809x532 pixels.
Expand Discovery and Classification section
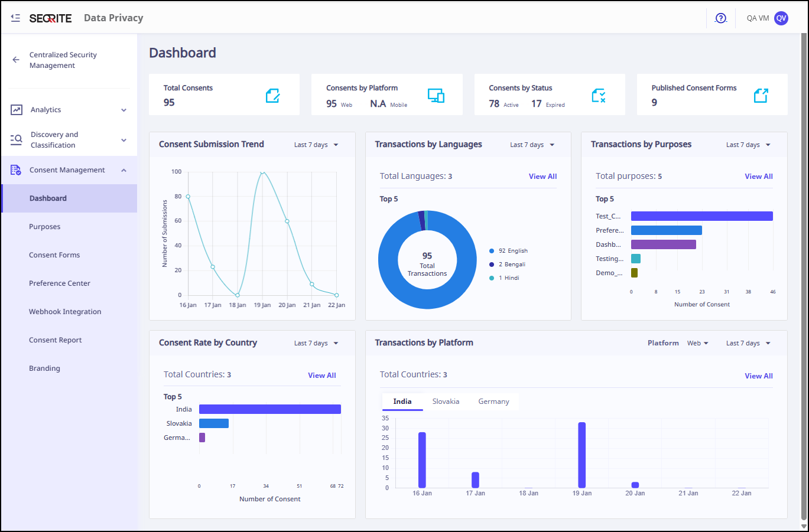pyautogui.click(x=124, y=140)
